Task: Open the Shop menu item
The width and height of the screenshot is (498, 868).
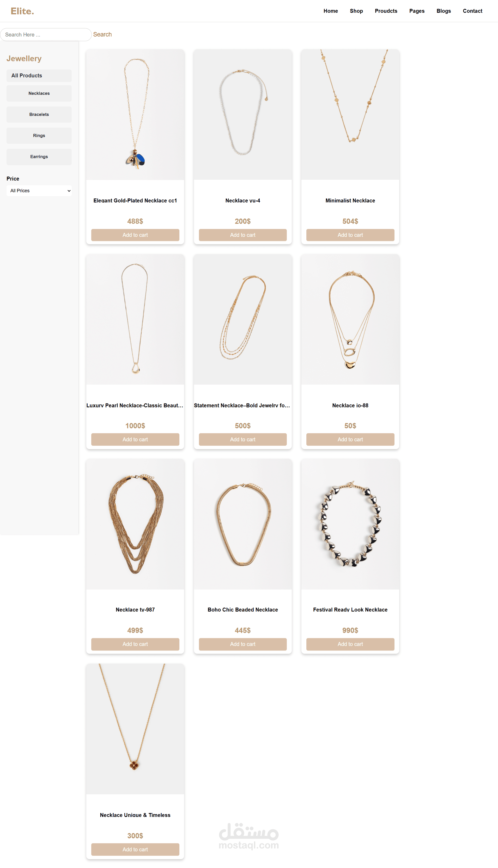Action: click(356, 11)
